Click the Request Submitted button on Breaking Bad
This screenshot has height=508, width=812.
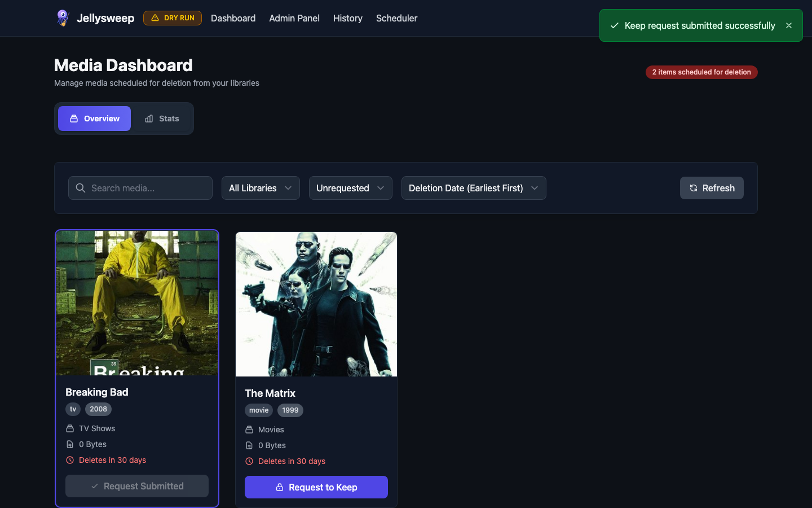[x=137, y=486]
